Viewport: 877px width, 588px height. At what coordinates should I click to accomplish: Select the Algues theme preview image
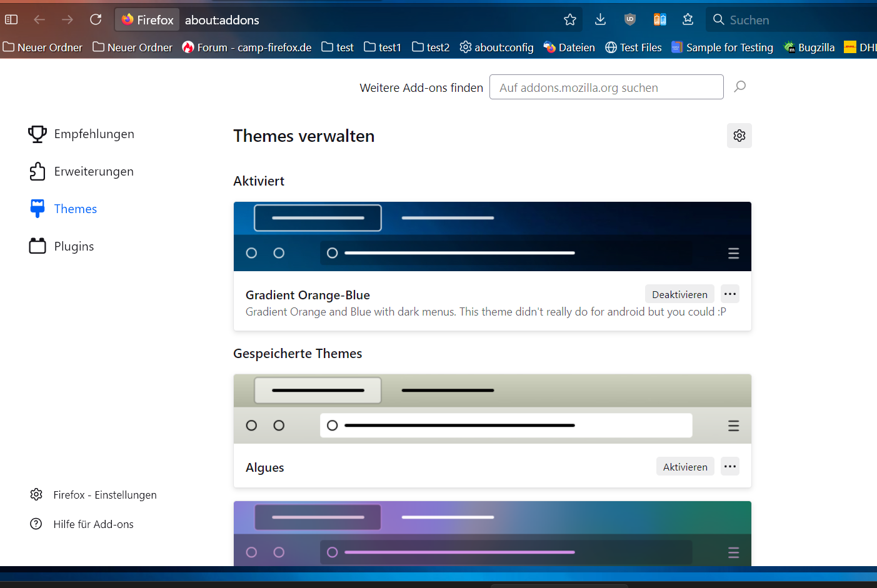[492, 409]
